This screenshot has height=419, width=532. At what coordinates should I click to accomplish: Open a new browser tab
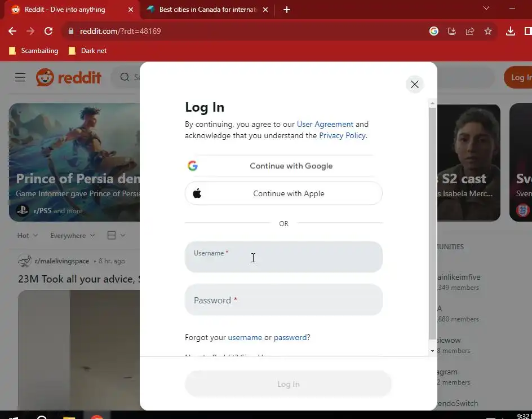(287, 10)
